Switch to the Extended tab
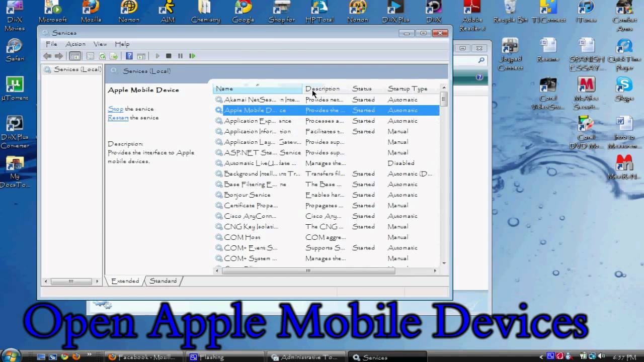Viewport: 644px width, 362px height. pyautogui.click(x=125, y=281)
